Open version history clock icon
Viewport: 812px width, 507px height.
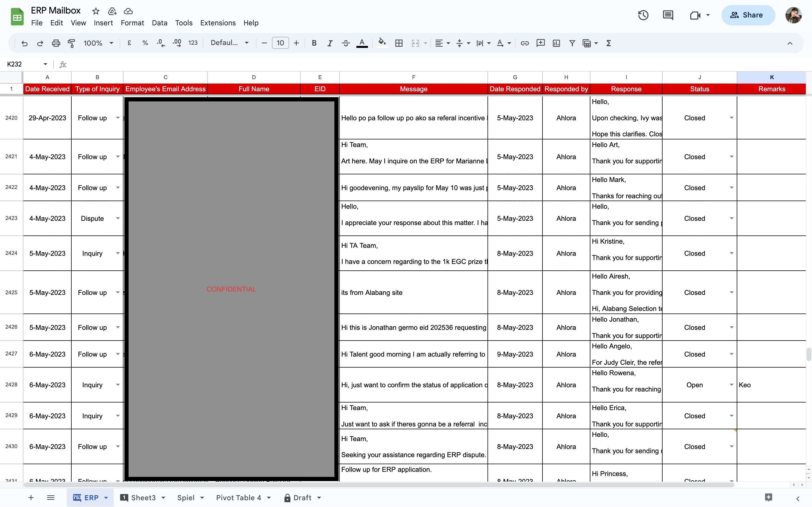643,15
